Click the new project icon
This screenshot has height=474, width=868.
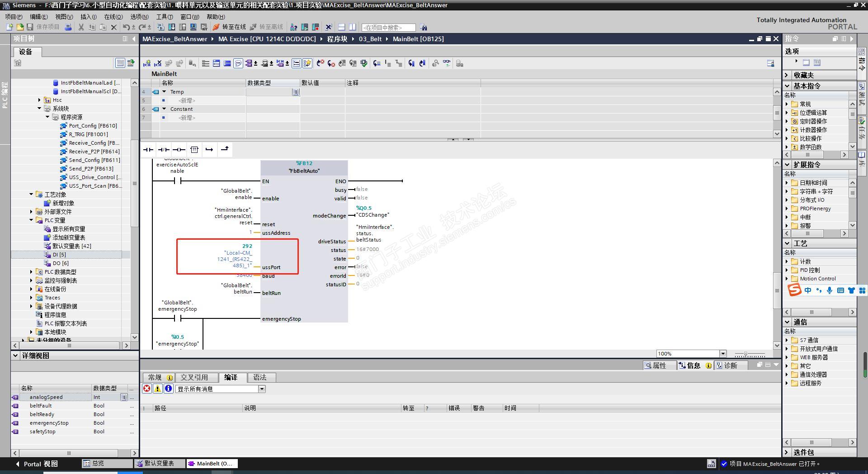[9, 27]
